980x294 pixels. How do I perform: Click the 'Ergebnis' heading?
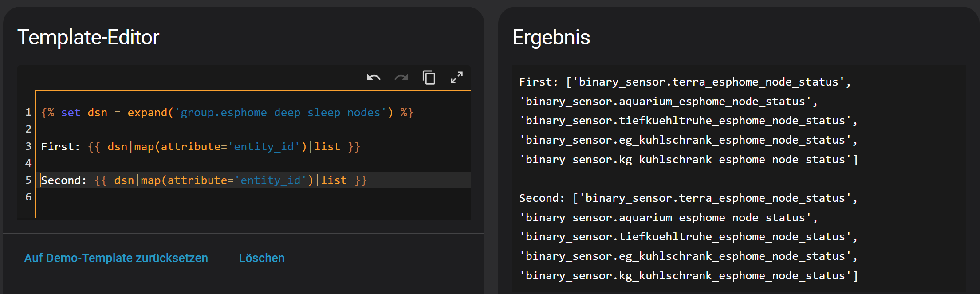coord(551,37)
